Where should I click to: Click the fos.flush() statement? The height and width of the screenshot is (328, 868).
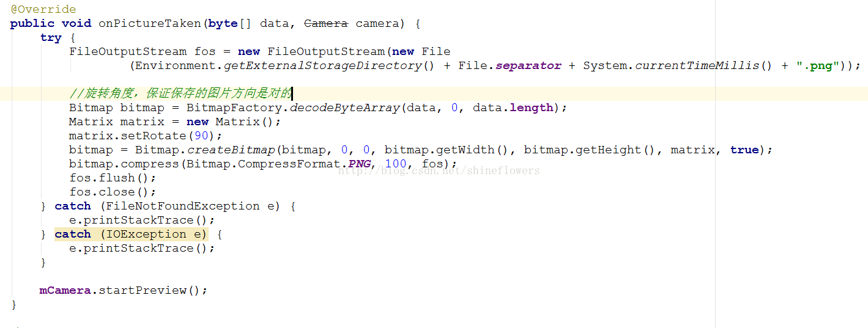coord(113,178)
